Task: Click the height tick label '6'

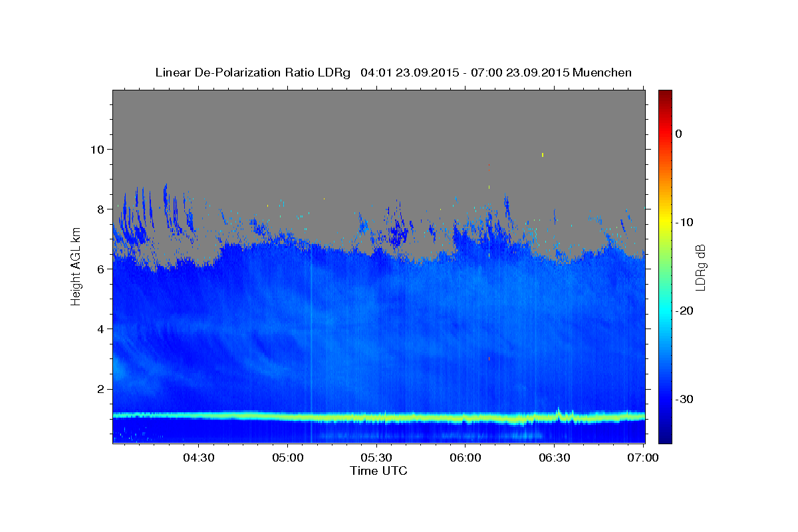Action: [101, 269]
